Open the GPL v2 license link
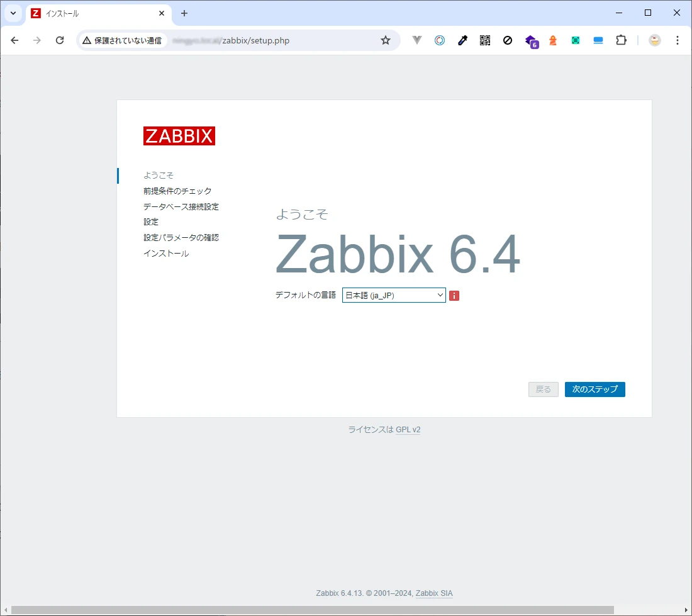The width and height of the screenshot is (692, 616). (x=408, y=429)
